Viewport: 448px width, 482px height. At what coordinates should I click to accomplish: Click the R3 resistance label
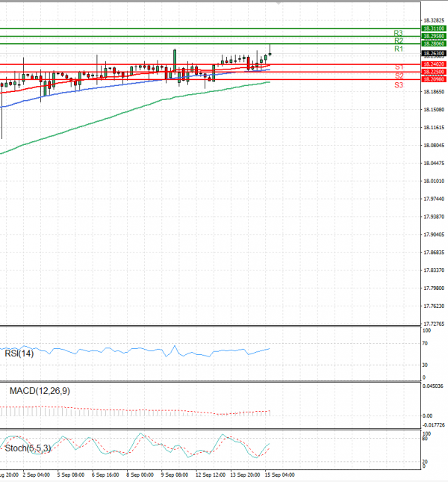pos(398,33)
